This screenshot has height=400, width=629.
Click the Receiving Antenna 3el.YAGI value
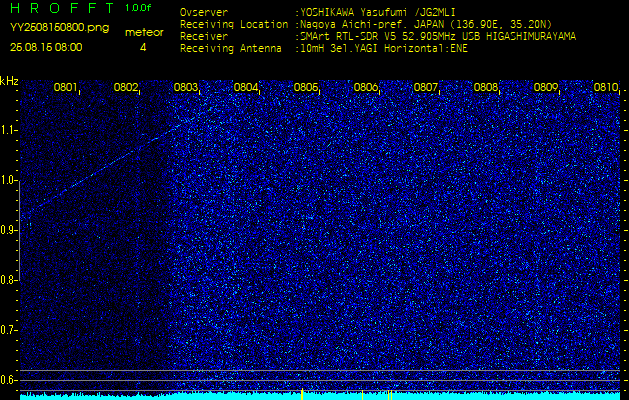[x=384, y=49]
